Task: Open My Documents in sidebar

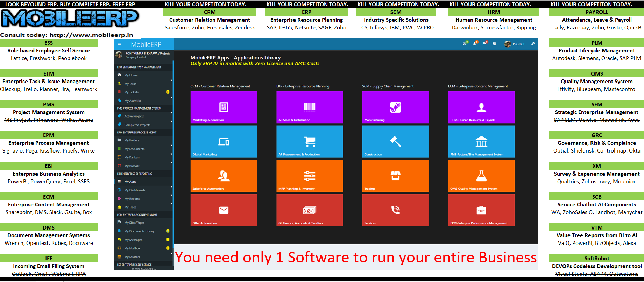Action: coord(143,149)
